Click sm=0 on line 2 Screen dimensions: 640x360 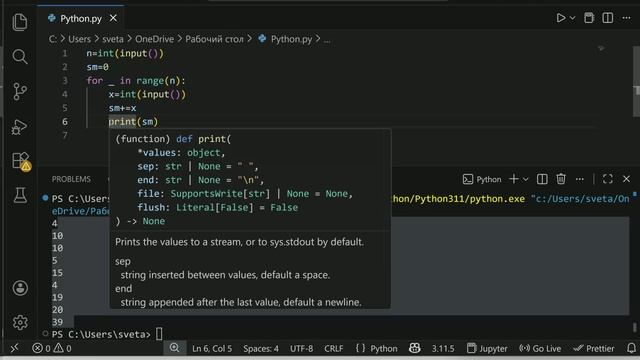tap(98, 67)
